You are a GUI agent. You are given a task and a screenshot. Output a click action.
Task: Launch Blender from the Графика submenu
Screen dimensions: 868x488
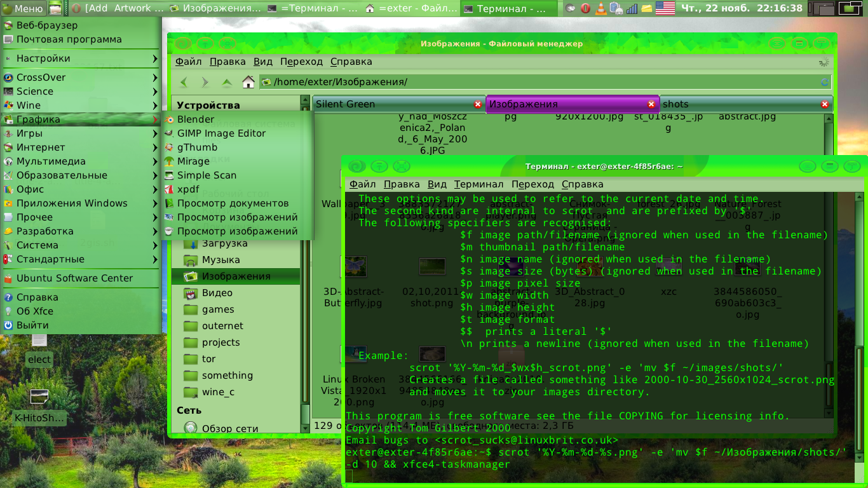[x=238, y=119]
